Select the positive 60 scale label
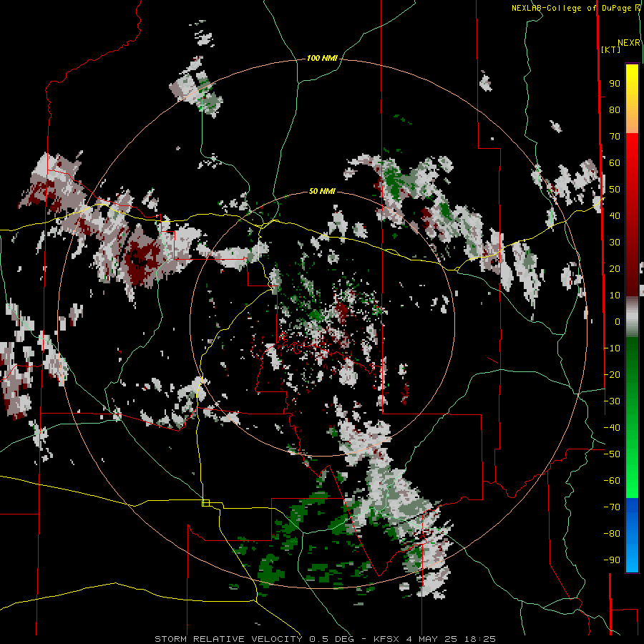644x644 pixels. pyautogui.click(x=615, y=163)
